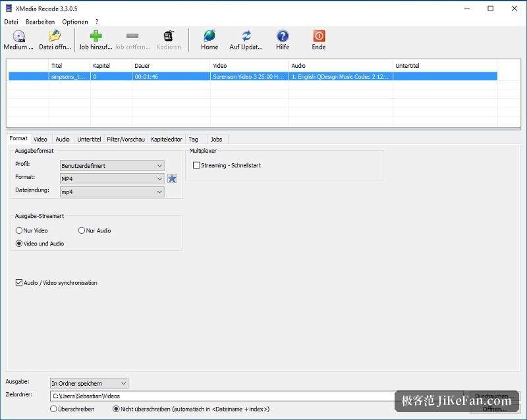Click the 00:01:46 duration cell
527x420 pixels.
(171, 76)
